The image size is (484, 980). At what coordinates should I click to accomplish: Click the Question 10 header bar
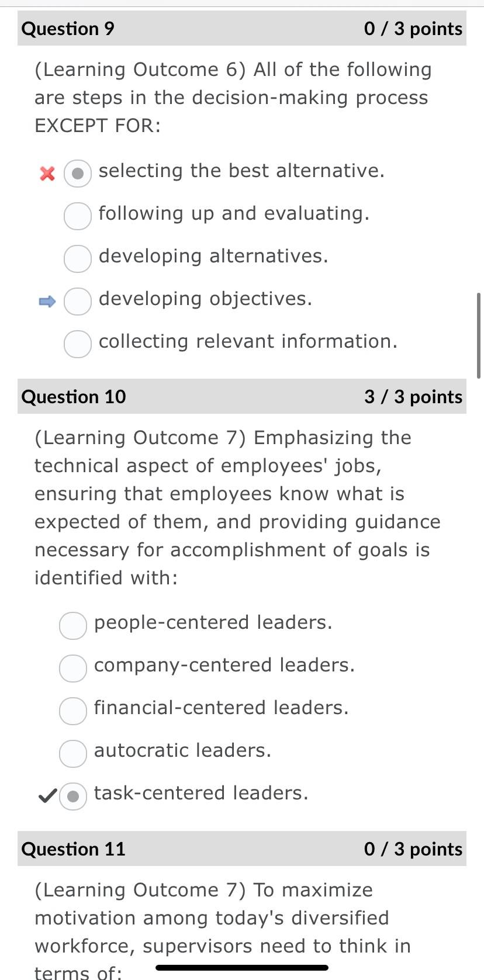[242, 396]
